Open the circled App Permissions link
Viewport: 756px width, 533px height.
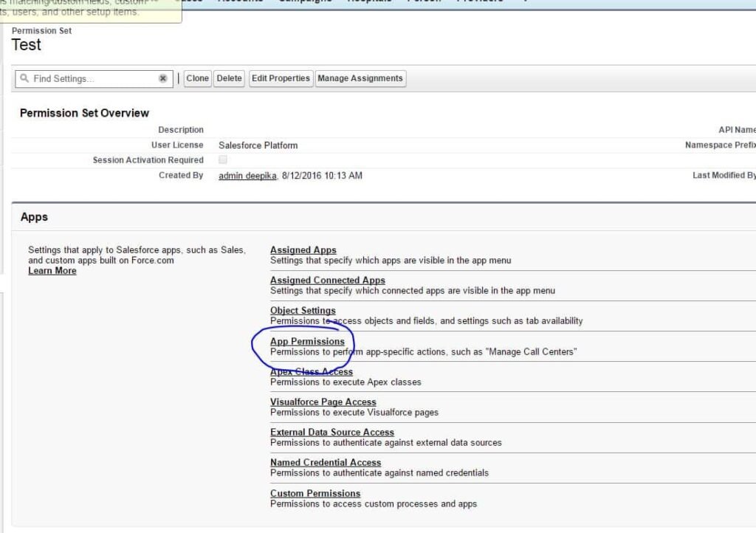[x=309, y=341]
